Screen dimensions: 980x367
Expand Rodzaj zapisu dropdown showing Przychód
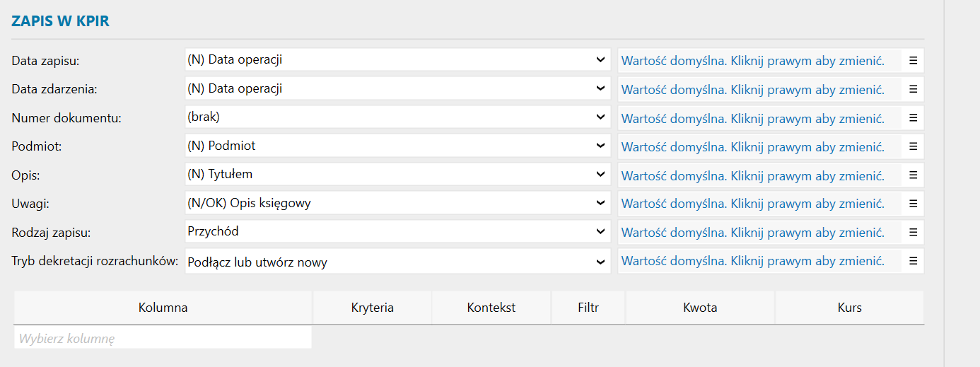(397, 231)
